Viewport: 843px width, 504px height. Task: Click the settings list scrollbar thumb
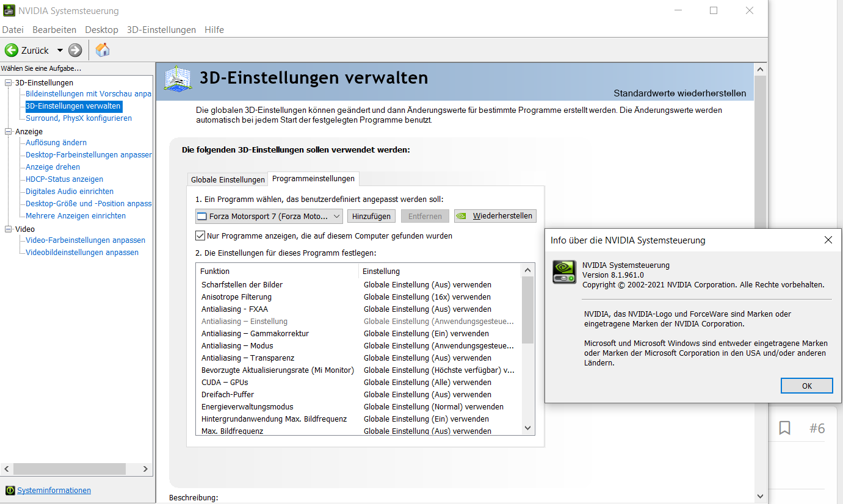pos(528,310)
